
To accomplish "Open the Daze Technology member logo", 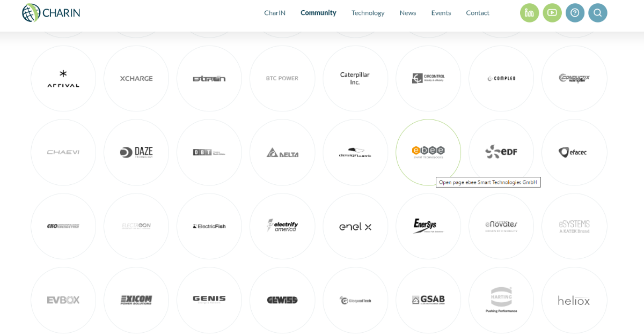I will (x=136, y=152).
